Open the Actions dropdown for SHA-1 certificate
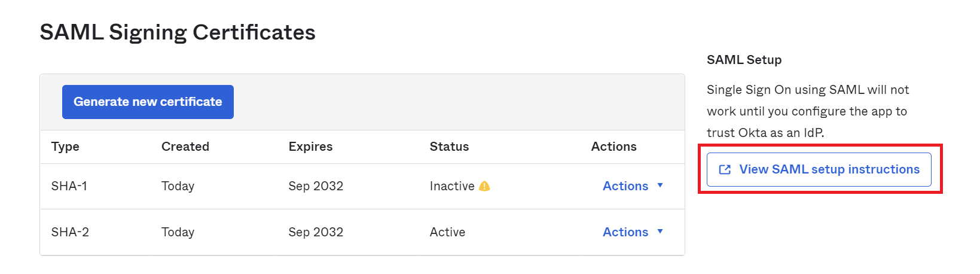The height and width of the screenshot is (274, 980). pos(633,186)
